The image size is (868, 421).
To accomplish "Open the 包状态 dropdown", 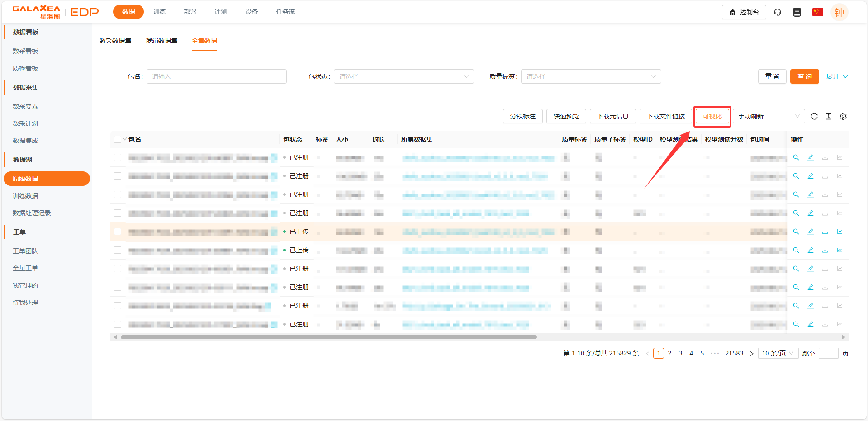I will [403, 76].
